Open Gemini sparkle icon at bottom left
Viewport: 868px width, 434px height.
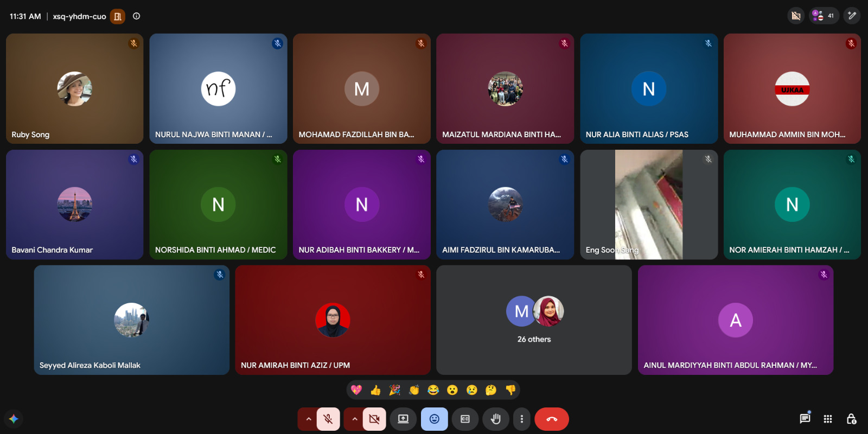14,419
